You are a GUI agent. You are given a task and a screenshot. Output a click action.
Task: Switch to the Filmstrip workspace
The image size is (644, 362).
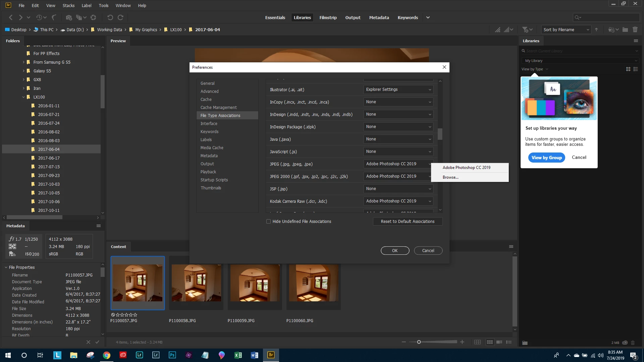328,17
